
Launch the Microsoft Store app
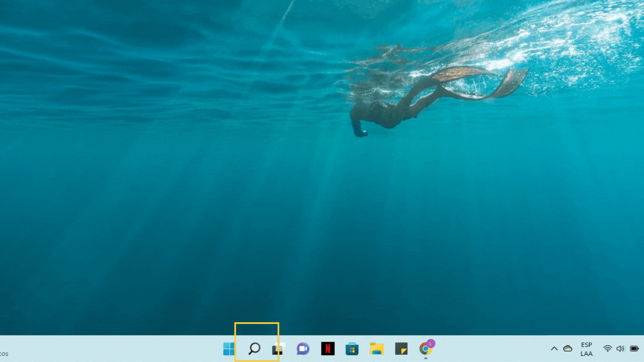tap(352, 349)
